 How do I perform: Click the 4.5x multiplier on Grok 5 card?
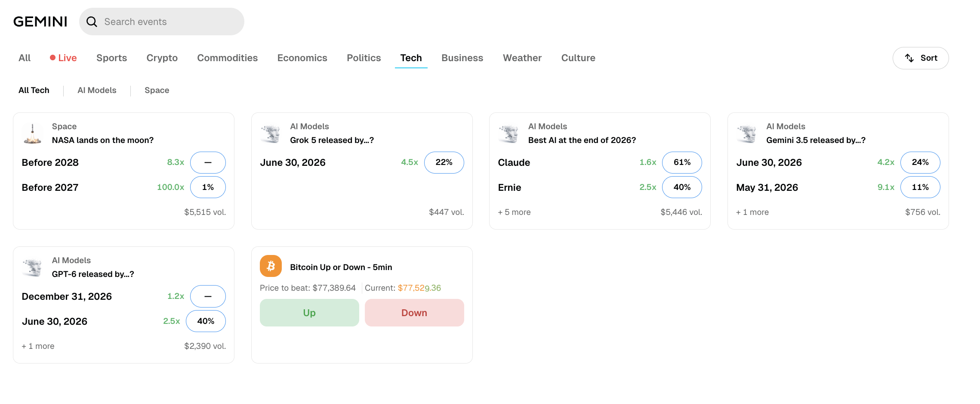coord(410,162)
